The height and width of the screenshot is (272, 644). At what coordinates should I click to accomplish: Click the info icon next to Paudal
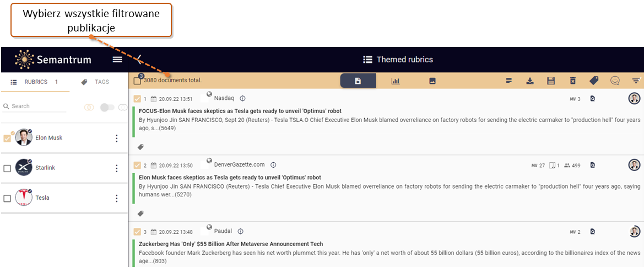[241, 231]
